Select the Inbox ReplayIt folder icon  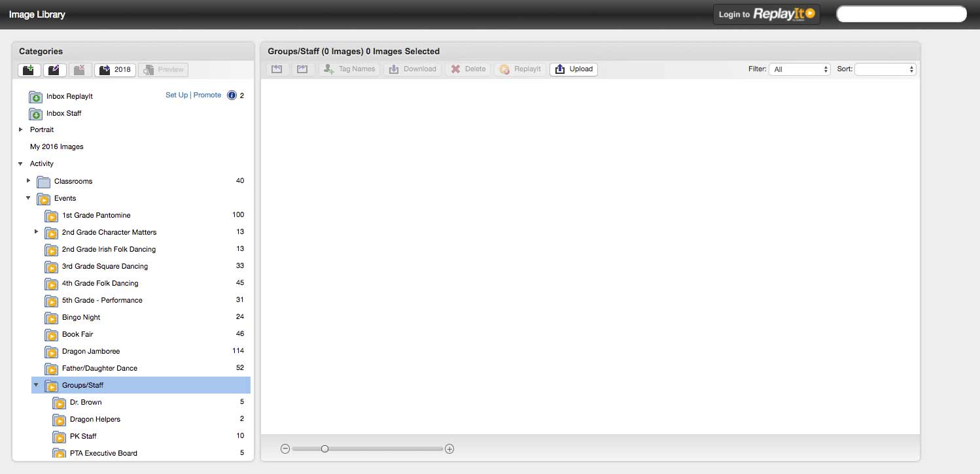pyautogui.click(x=36, y=97)
